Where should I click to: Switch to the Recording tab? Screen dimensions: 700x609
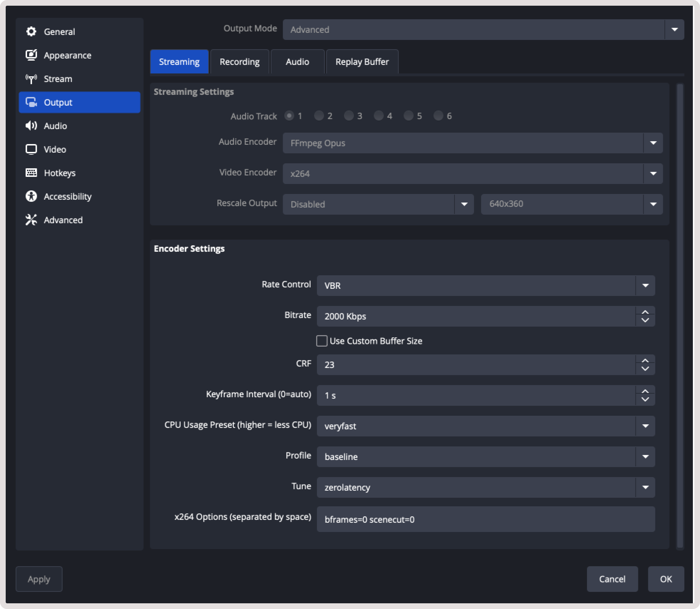[240, 61]
